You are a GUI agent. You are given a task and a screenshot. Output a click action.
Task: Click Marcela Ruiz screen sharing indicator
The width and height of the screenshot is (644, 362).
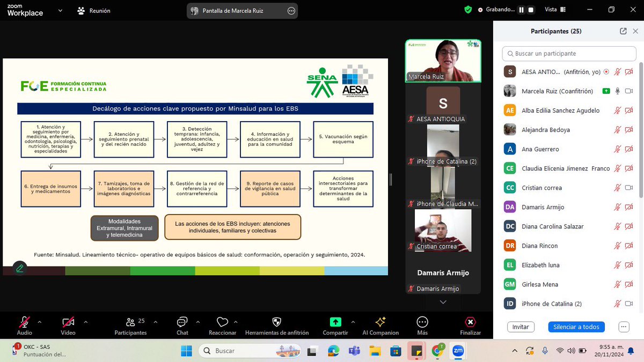click(606, 91)
